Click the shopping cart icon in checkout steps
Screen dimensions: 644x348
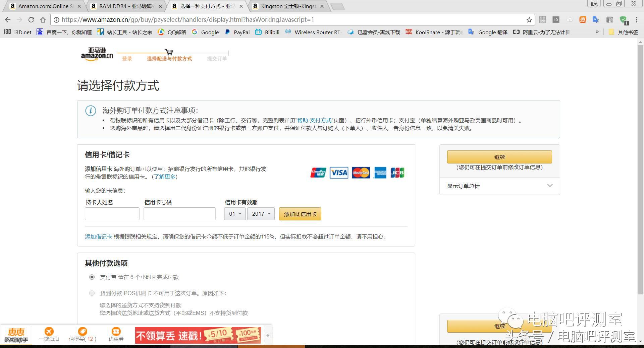(x=169, y=52)
